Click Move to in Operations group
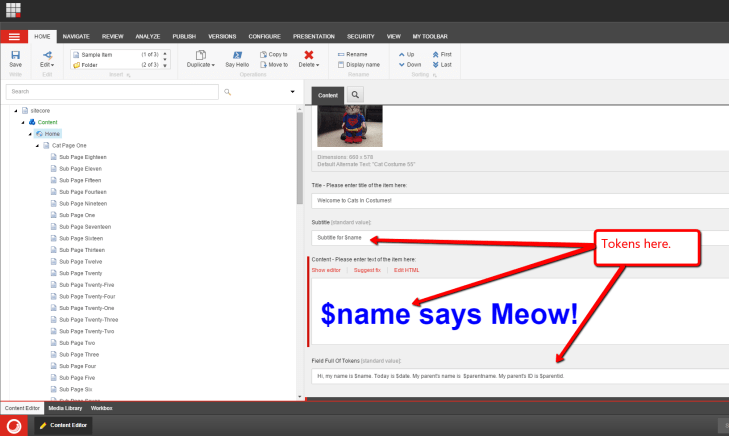 coord(273,64)
